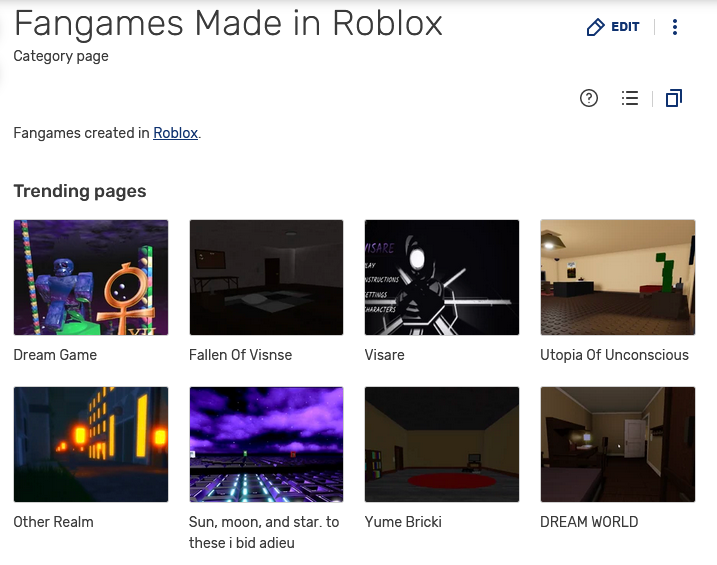Image resolution: width=717 pixels, height=565 pixels.
Task: Open the Utopia Of Unconscious thumbnail
Action: tap(618, 277)
